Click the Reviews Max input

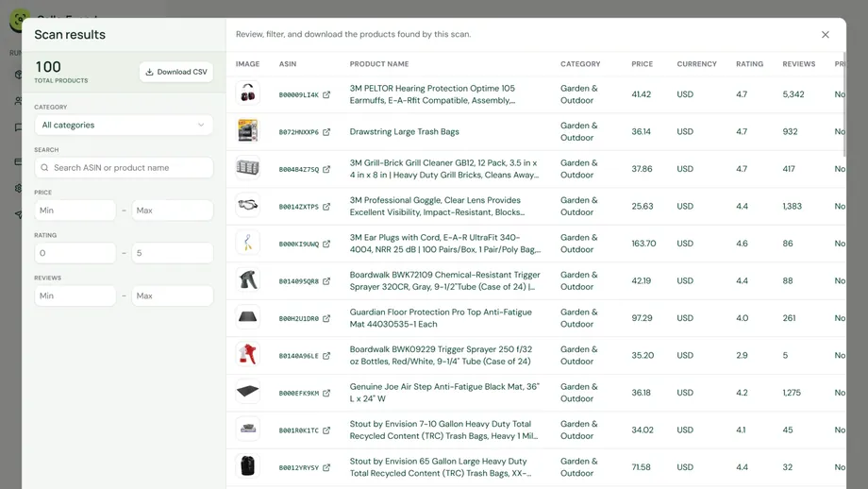[x=172, y=295]
